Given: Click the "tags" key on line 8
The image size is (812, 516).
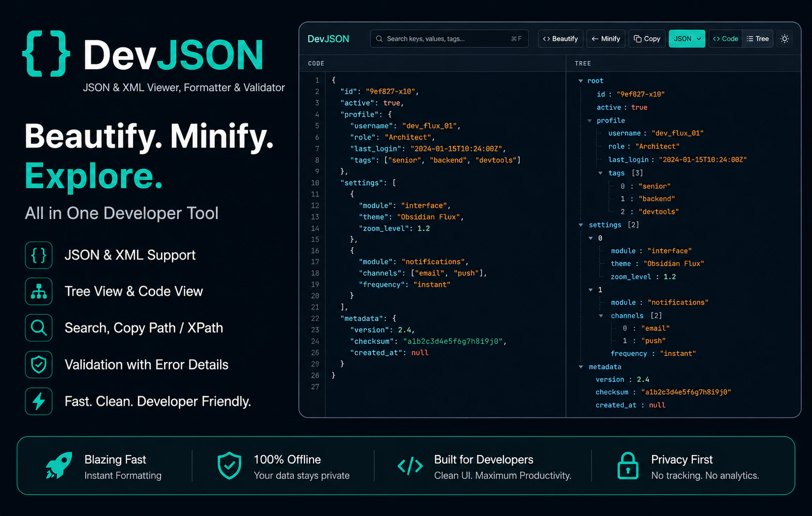Looking at the screenshot, I should [362, 160].
